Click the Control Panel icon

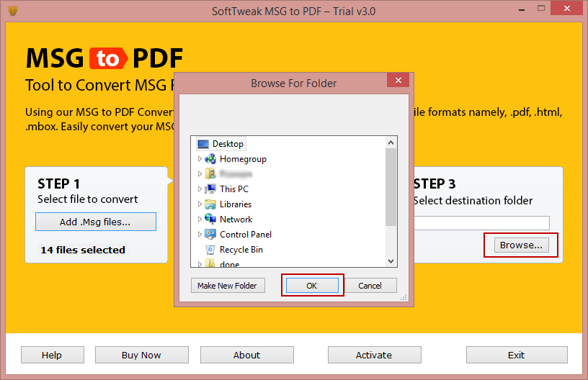point(210,235)
